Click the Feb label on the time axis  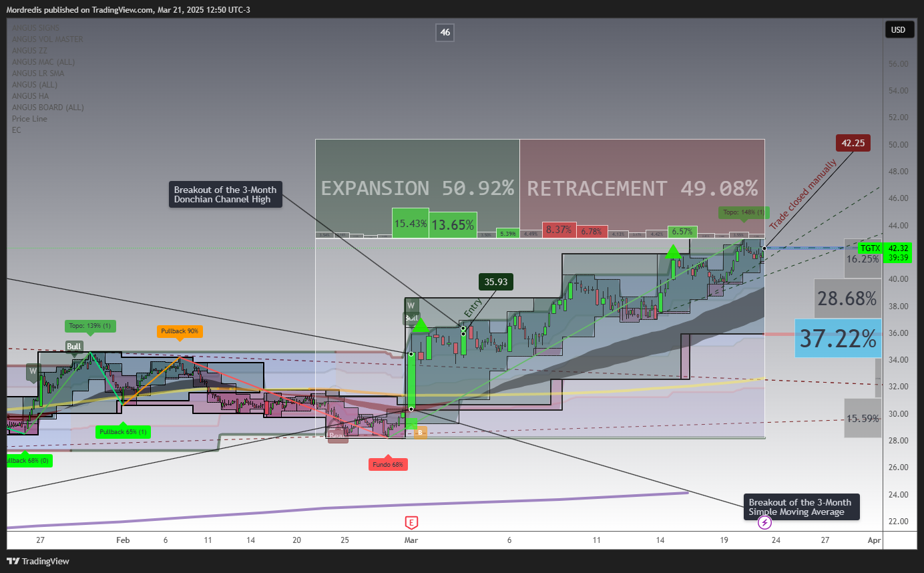pos(122,540)
